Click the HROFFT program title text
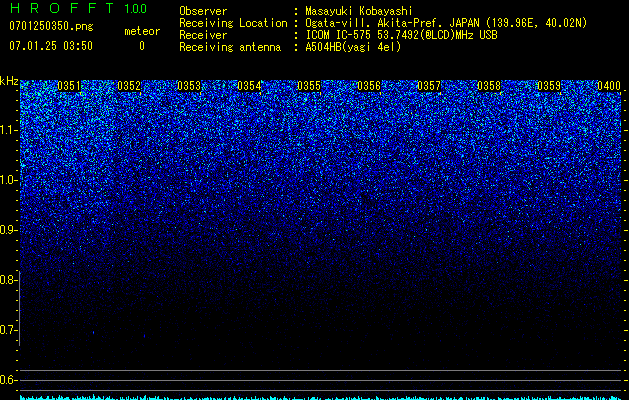This screenshot has width=629, height=400. (62, 8)
